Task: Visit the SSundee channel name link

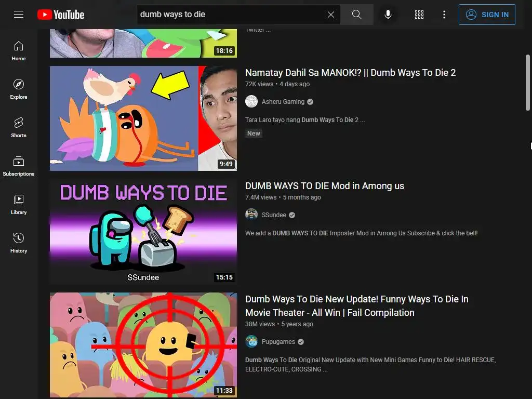Action: coord(274,215)
